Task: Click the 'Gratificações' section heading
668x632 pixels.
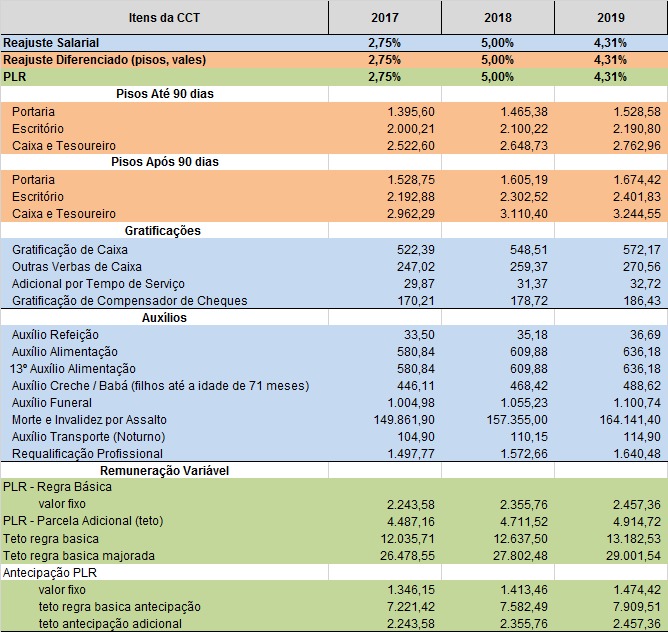Action: coord(165,231)
